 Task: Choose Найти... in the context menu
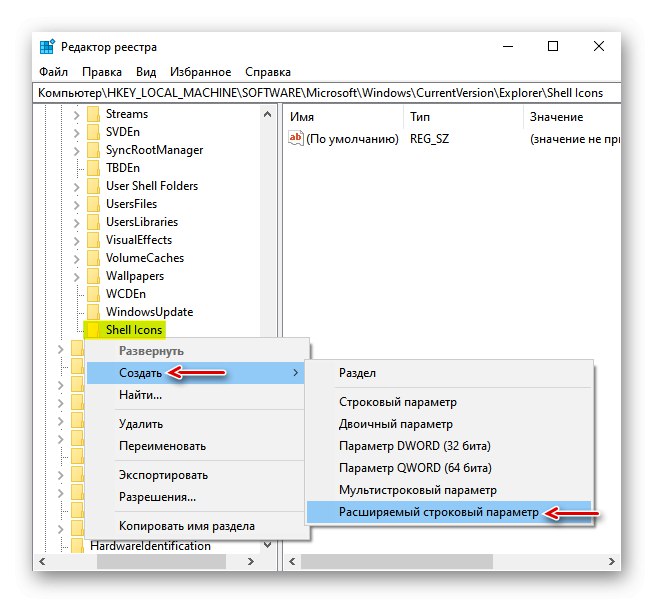point(195,394)
